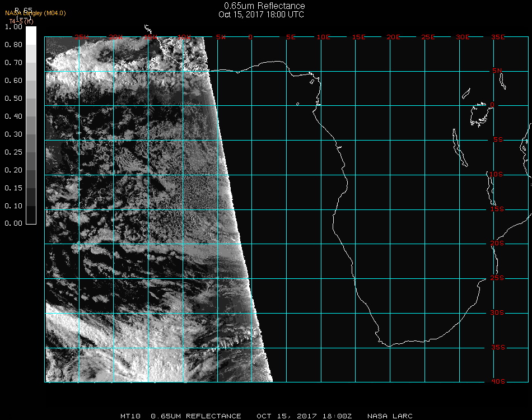The height and width of the screenshot is (420, 532).
Task: Click the 40S latitude label
Action: 498,382
